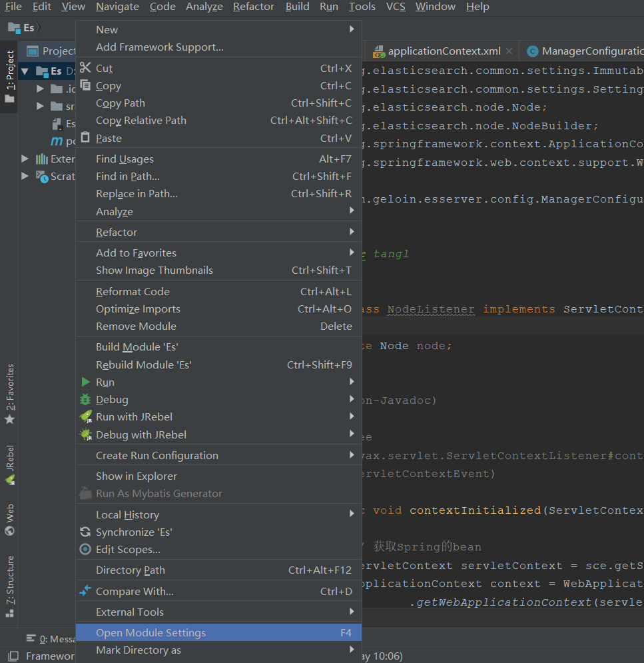Open the Tools menu
Image resolution: width=644 pixels, height=663 pixels.
point(362,7)
